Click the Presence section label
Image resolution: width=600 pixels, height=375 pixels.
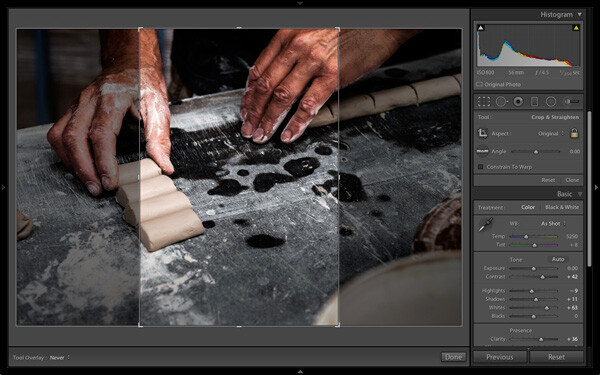click(x=521, y=330)
